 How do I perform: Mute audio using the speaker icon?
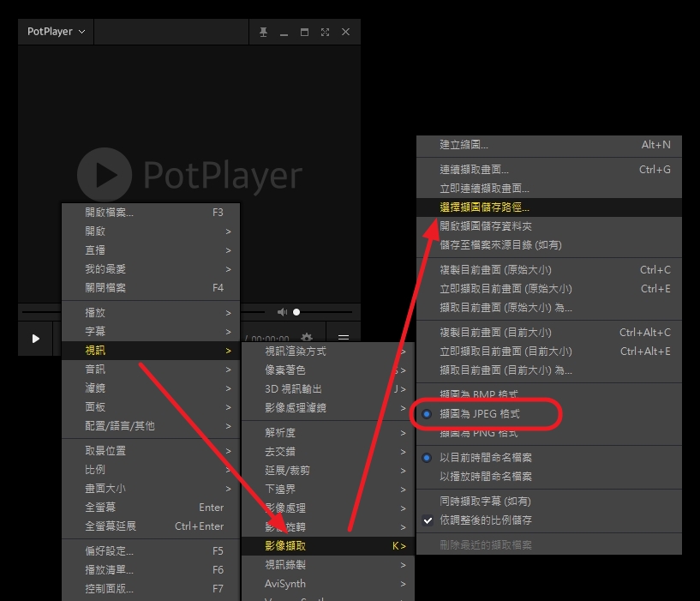[x=282, y=312]
